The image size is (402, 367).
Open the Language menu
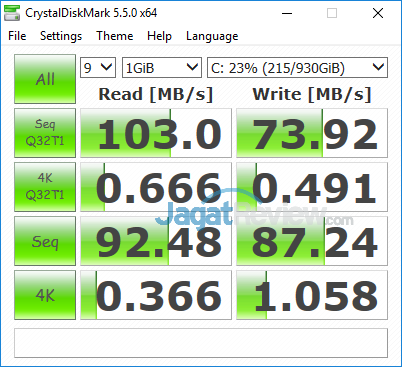[212, 36]
